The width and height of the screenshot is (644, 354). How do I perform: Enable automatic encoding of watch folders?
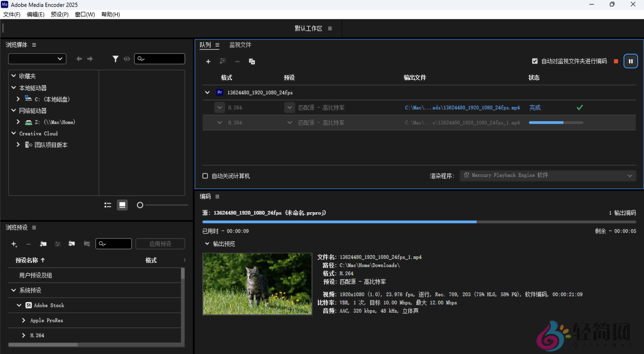[535, 61]
